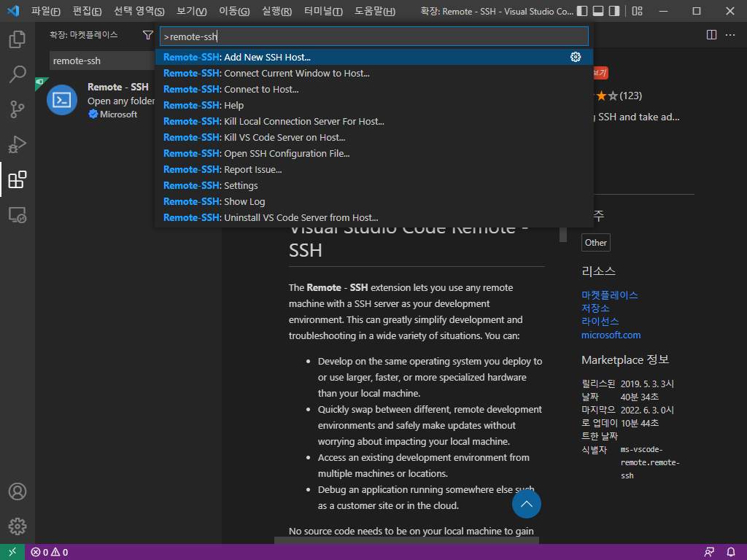The width and height of the screenshot is (747, 560).
Task: Click the identifier ms-vscode-remote.remote-ssh text
Action: pyautogui.click(x=650, y=462)
